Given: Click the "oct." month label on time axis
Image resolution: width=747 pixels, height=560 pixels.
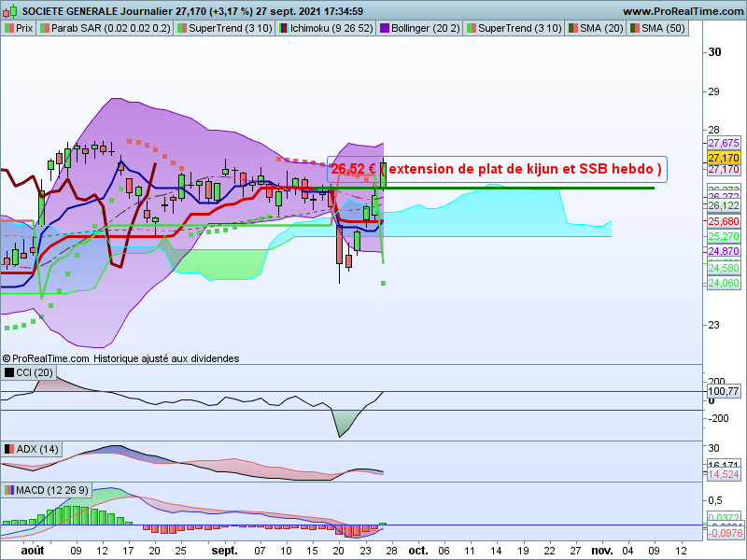Looking at the screenshot, I should coord(418,551).
